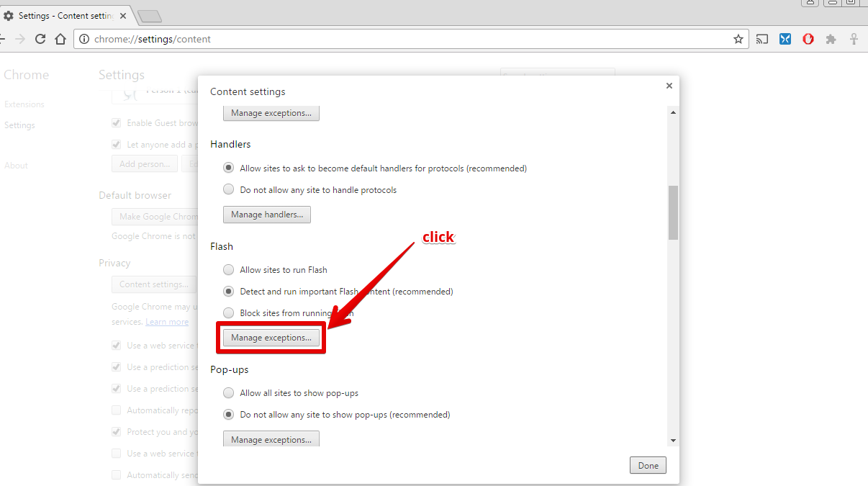Click the Home icon in the toolbar
Screen dimensions: 868x486
tap(61, 39)
